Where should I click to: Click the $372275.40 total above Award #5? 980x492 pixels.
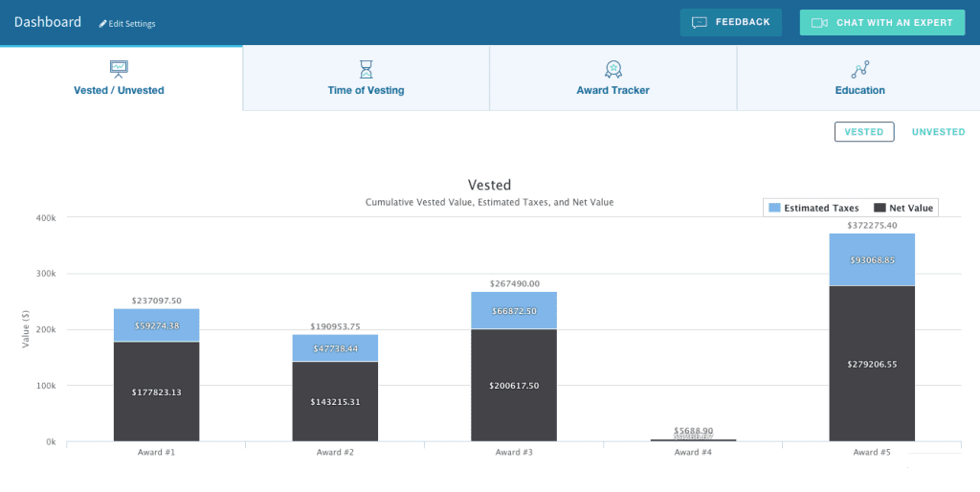point(872,226)
